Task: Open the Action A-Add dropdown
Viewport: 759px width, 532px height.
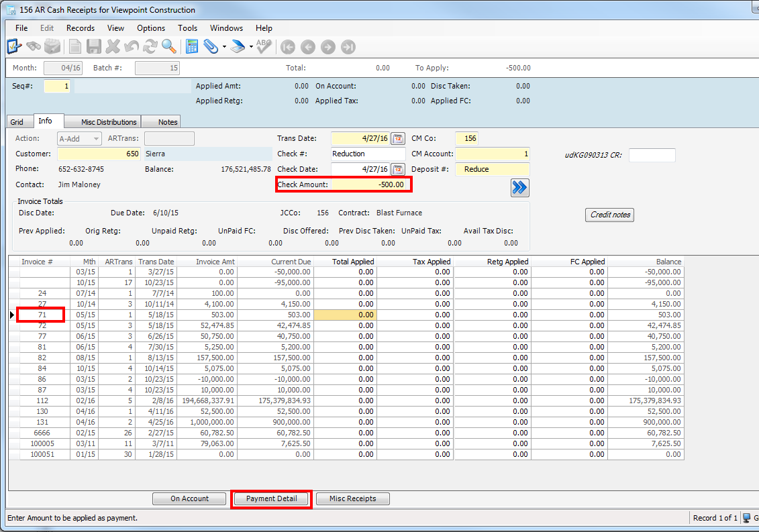Action: [x=79, y=139]
